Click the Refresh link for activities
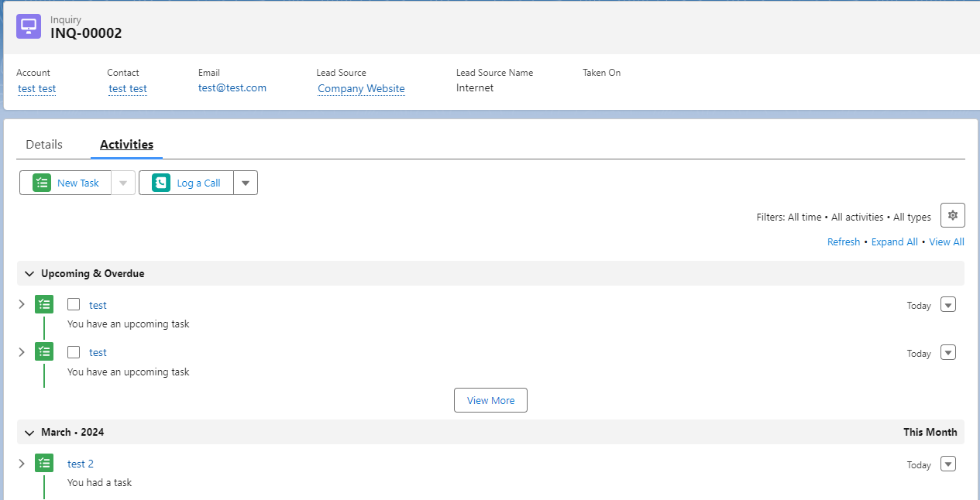 click(844, 241)
